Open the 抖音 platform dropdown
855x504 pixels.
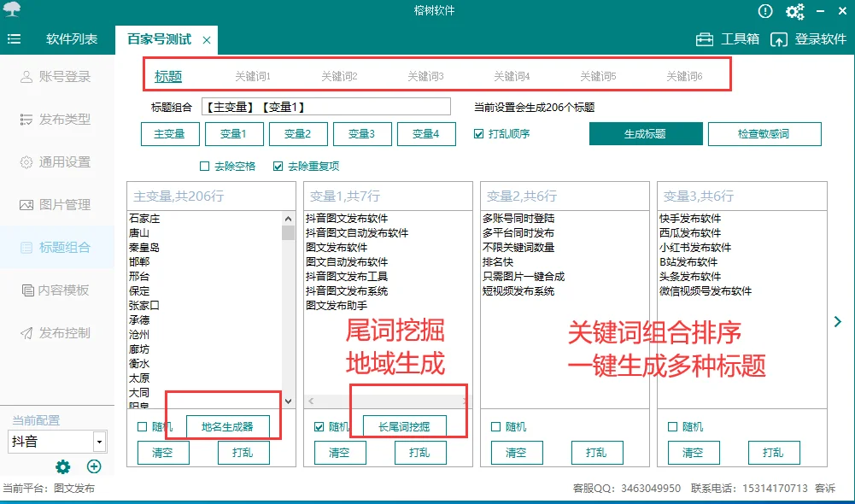(56, 440)
